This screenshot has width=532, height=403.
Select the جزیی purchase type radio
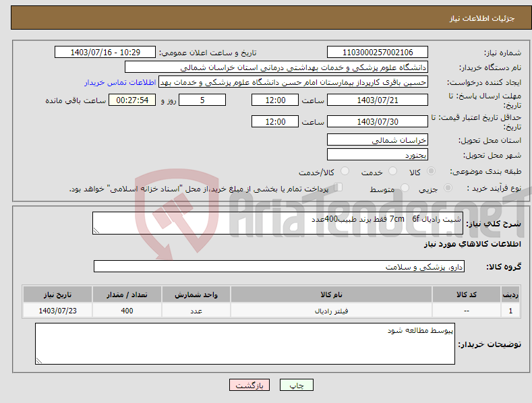pos(448,187)
